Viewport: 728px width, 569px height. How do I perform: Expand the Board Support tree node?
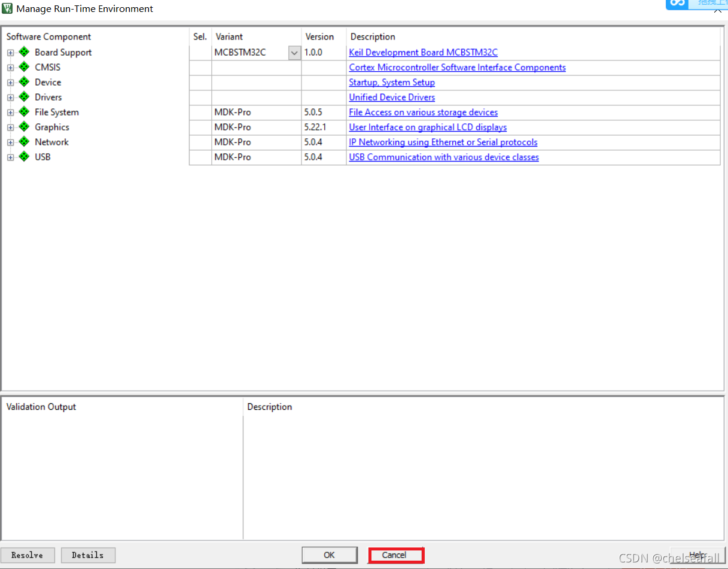click(10, 53)
